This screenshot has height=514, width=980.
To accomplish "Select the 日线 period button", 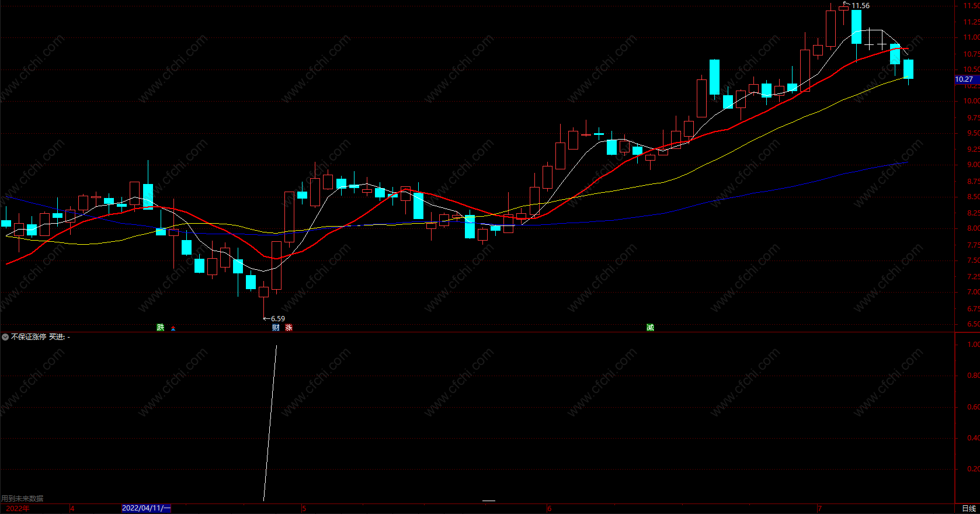I will pyautogui.click(x=969, y=509).
